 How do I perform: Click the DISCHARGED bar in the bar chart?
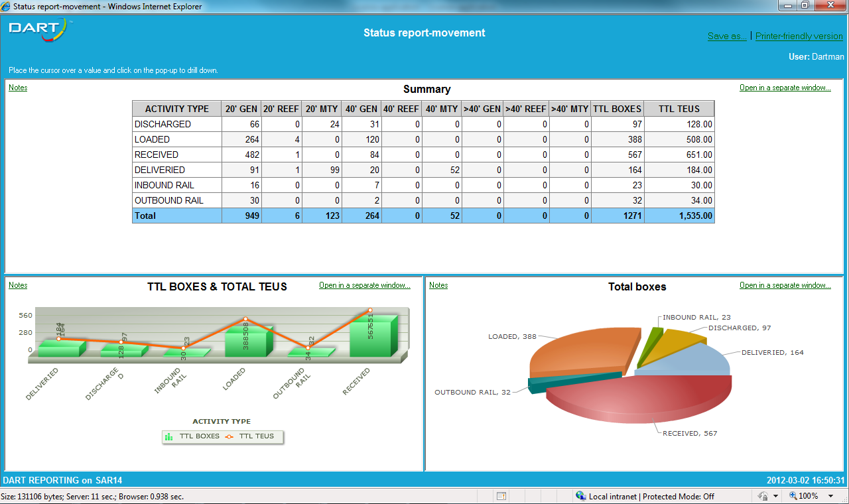coord(123,350)
